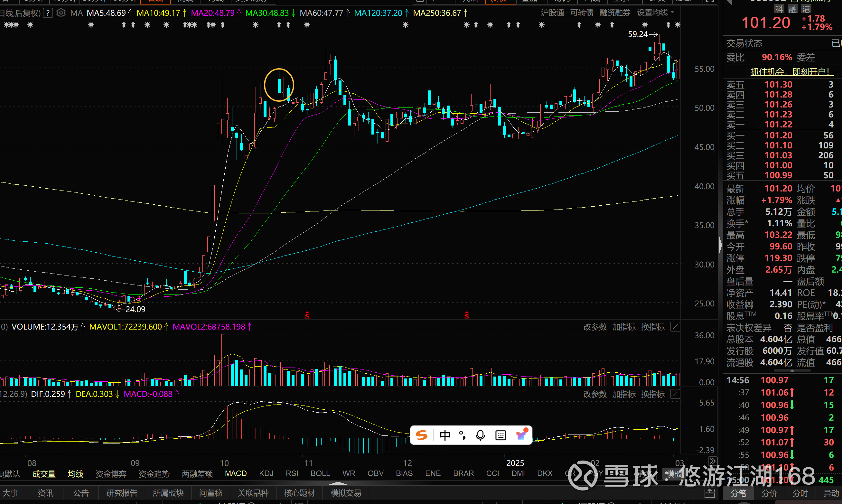Expand the 设置均线 dropdown
This screenshot has width=842, height=504.
(x=655, y=13)
